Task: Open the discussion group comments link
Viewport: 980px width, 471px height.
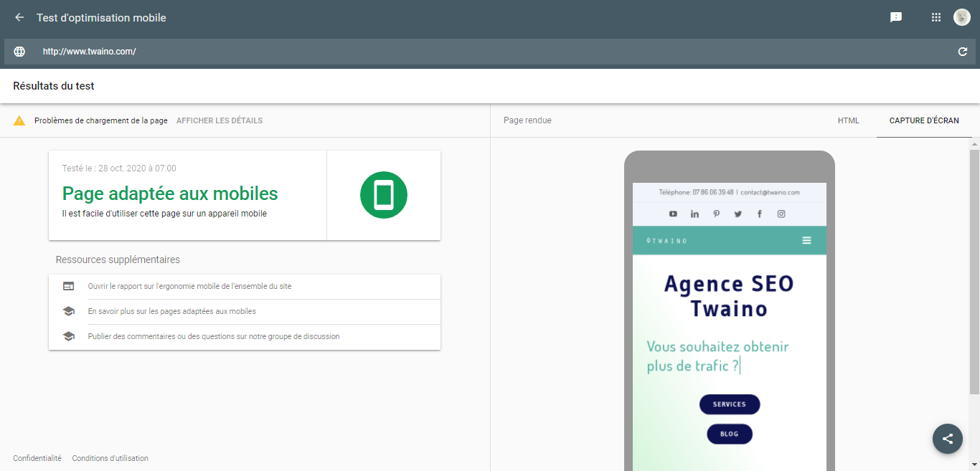Action: tap(214, 336)
